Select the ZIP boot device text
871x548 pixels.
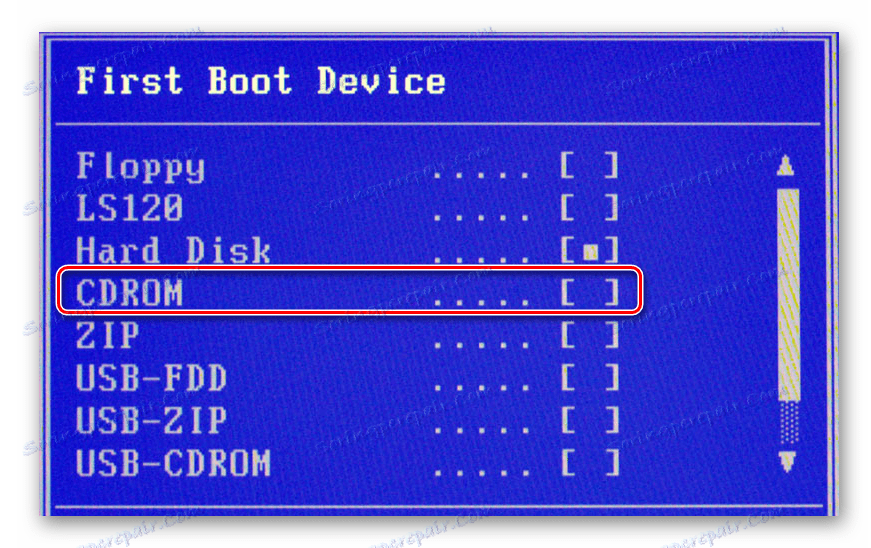coord(107,335)
